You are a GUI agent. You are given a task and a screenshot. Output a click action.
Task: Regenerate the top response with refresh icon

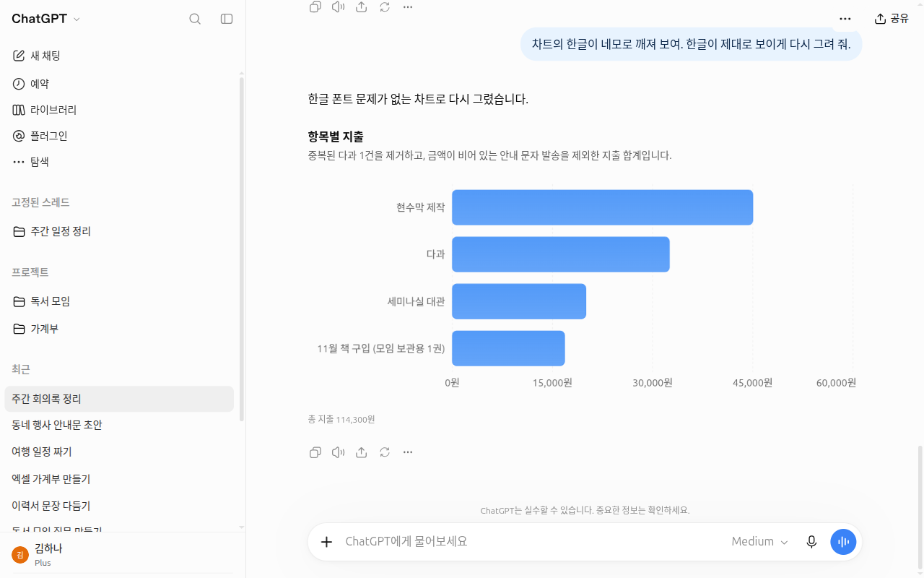pyautogui.click(x=385, y=7)
